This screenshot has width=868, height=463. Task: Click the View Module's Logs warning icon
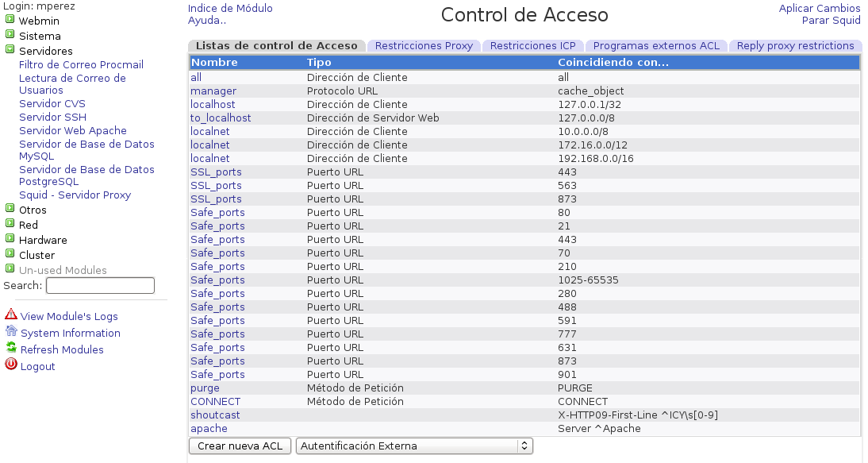pyautogui.click(x=11, y=315)
